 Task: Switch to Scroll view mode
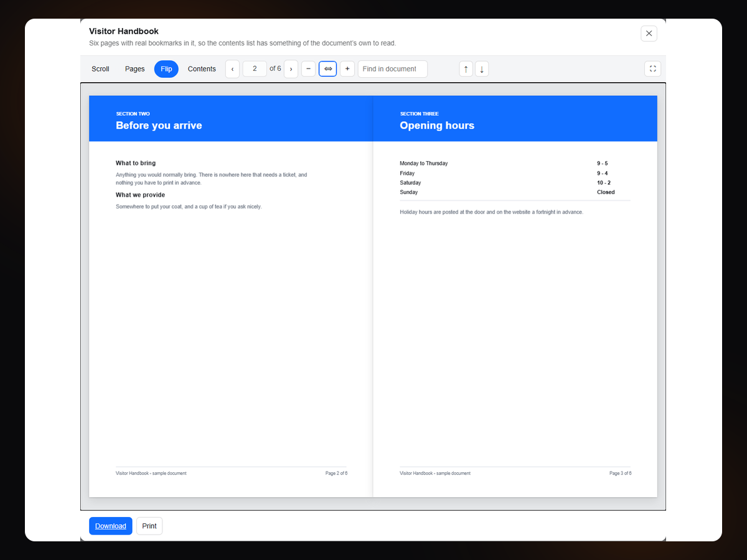(100, 69)
